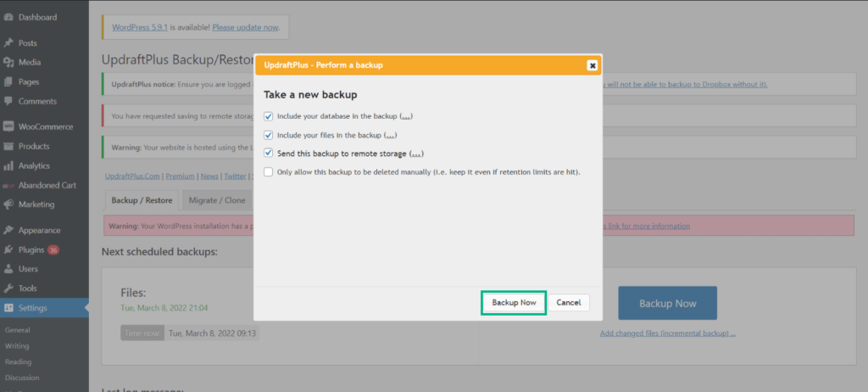Click the Plugins plug icon
The image size is (868, 392).
(x=8, y=250)
